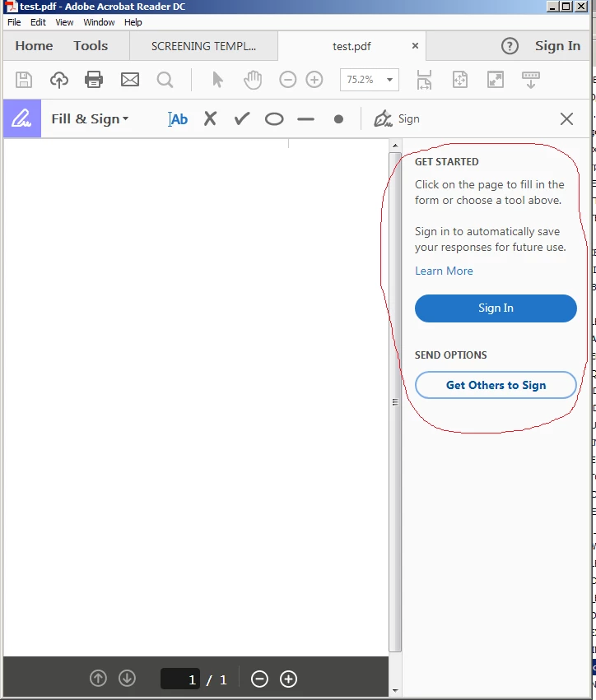Select the crossmark X tool
596x700 pixels.
point(210,119)
